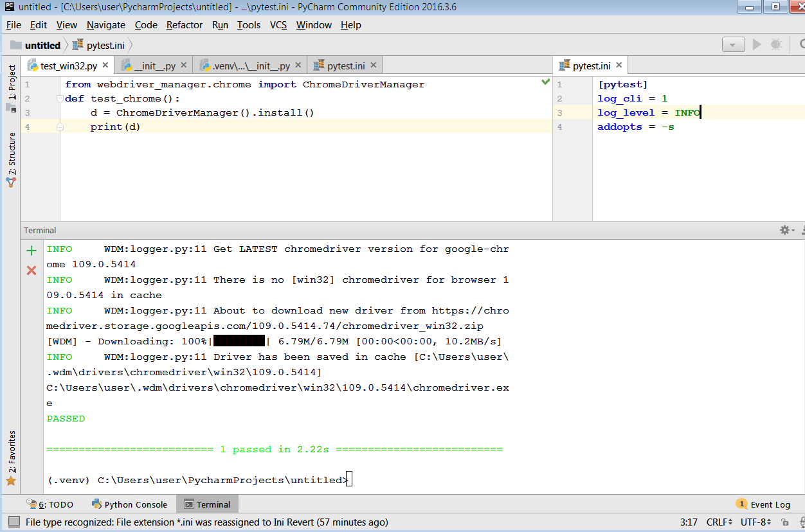The image size is (805, 532).
Task: Select the Terminal tool window tab
Action: coord(207,504)
